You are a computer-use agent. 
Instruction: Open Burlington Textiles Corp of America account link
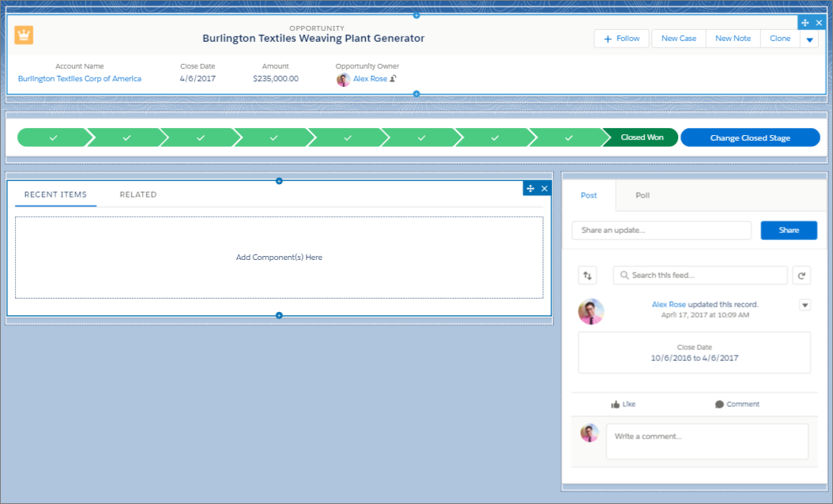point(80,78)
